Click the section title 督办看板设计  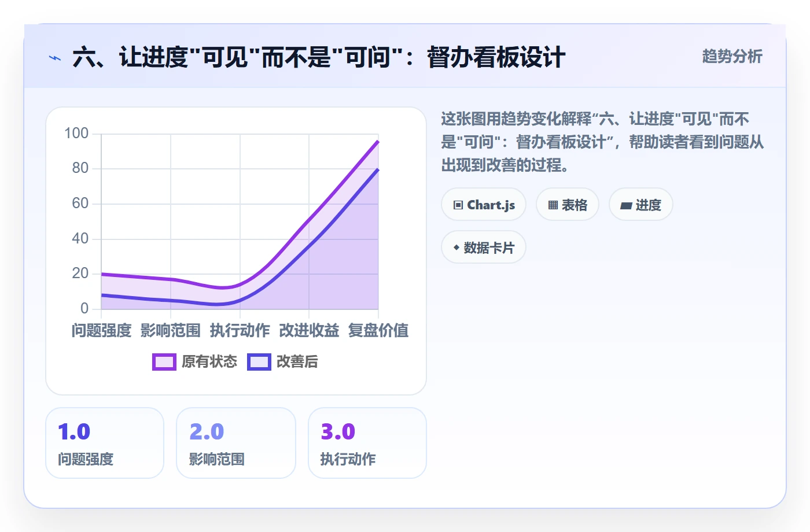coord(496,58)
